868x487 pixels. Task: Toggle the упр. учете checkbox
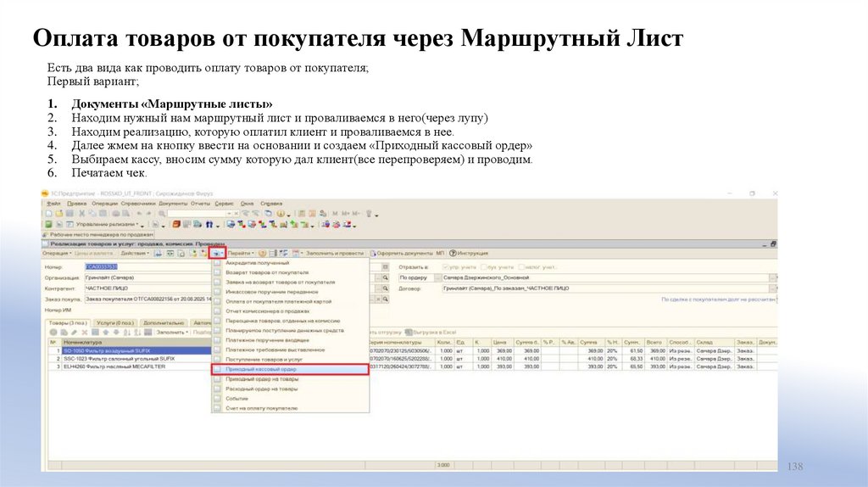446,267
